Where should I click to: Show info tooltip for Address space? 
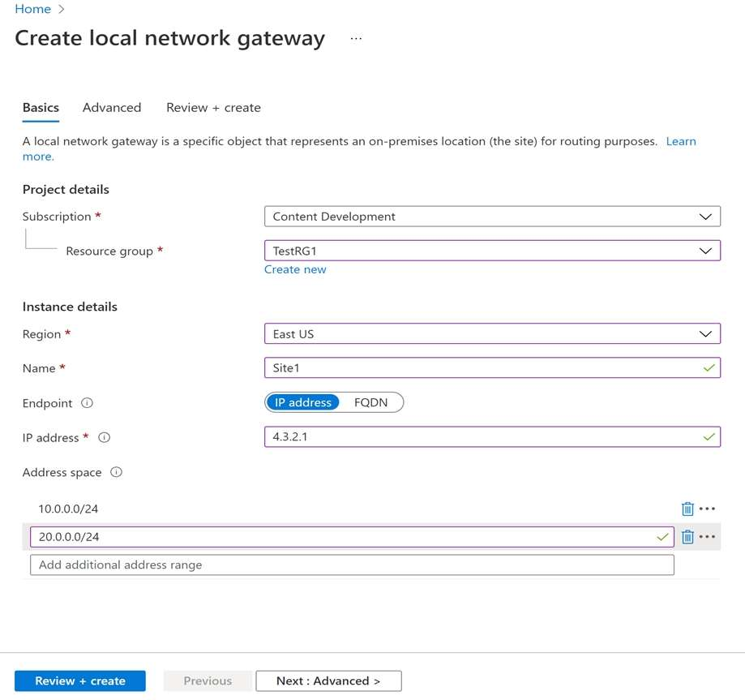(x=116, y=472)
